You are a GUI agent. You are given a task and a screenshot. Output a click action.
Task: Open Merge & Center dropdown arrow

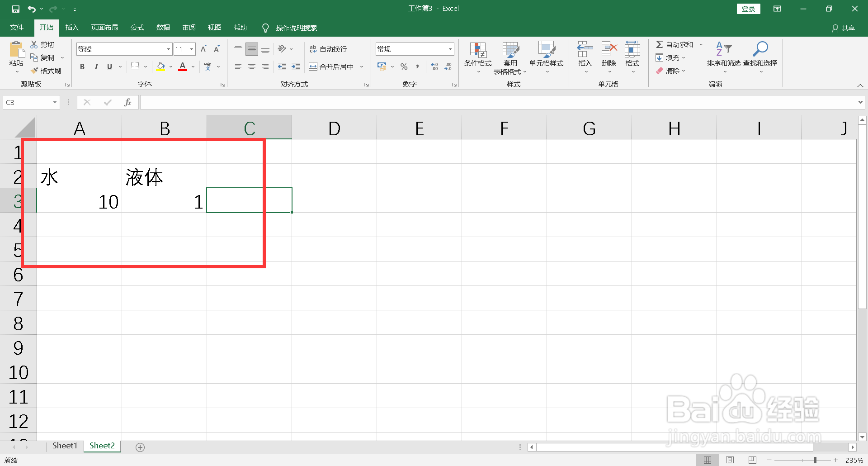(x=362, y=67)
